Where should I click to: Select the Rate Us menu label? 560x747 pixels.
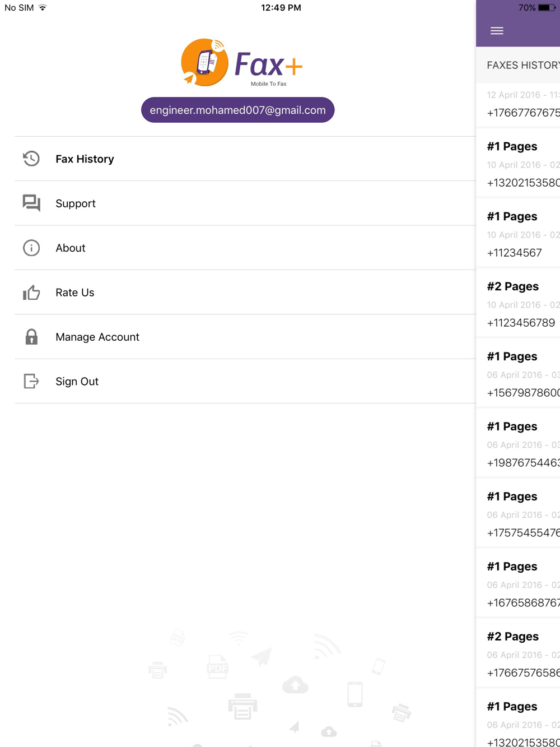(75, 293)
